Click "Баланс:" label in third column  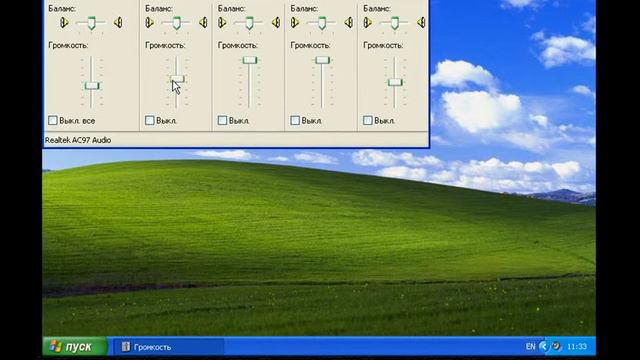tap(232, 8)
